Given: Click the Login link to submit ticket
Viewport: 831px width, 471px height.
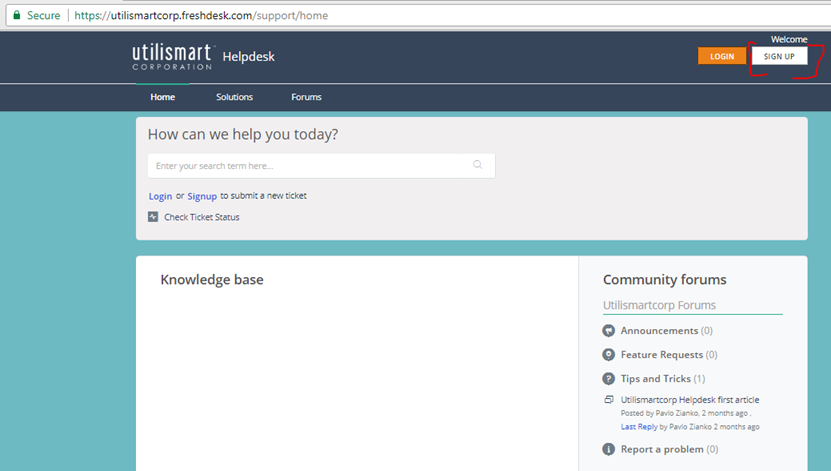Looking at the screenshot, I should tap(161, 196).
